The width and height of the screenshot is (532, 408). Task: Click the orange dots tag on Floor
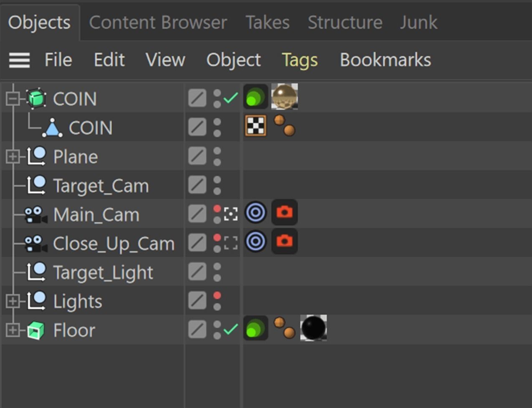coord(284,327)
